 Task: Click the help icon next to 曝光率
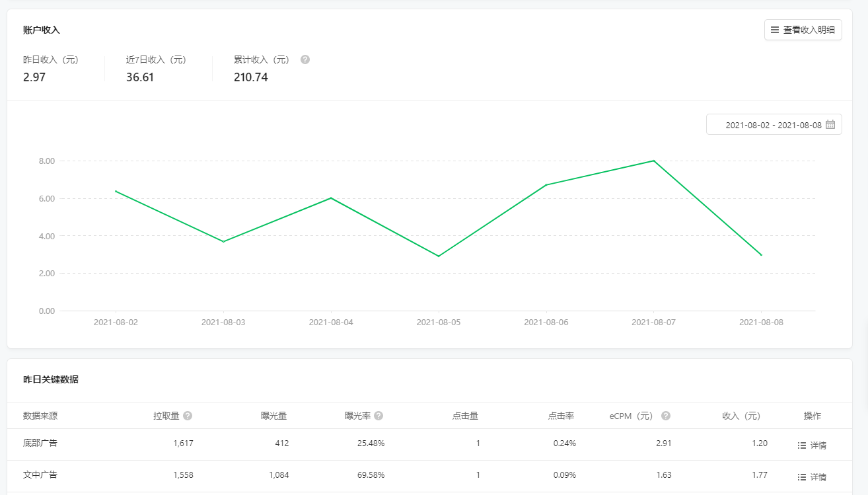(x=379, y=416)
